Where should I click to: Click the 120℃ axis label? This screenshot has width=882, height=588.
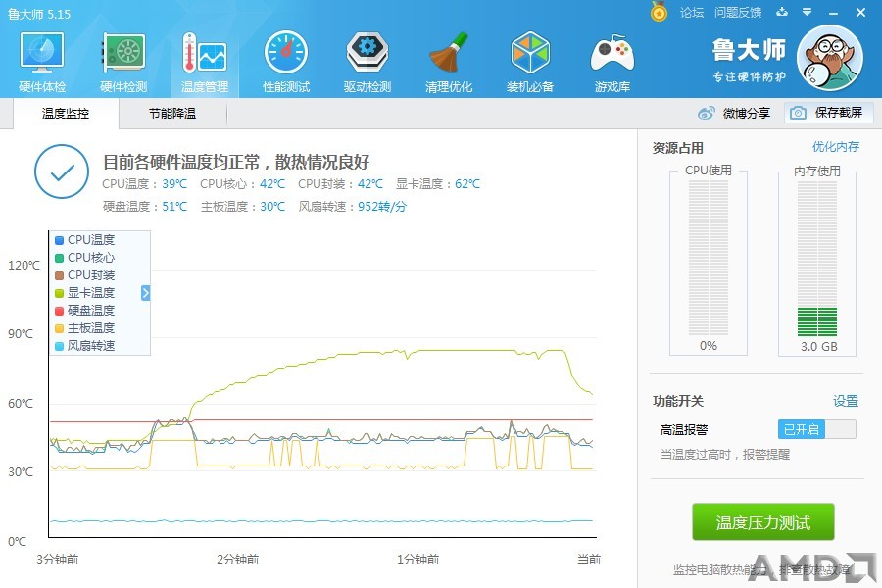24,265
